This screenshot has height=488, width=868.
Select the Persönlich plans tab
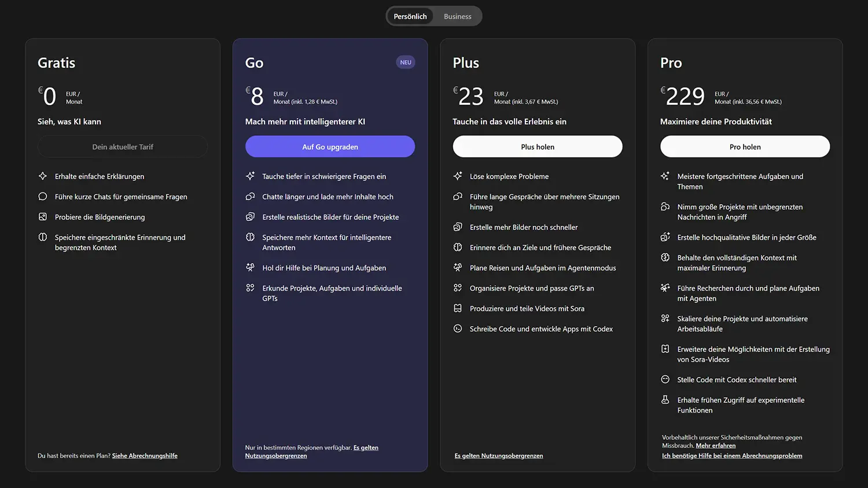point(410,16)
